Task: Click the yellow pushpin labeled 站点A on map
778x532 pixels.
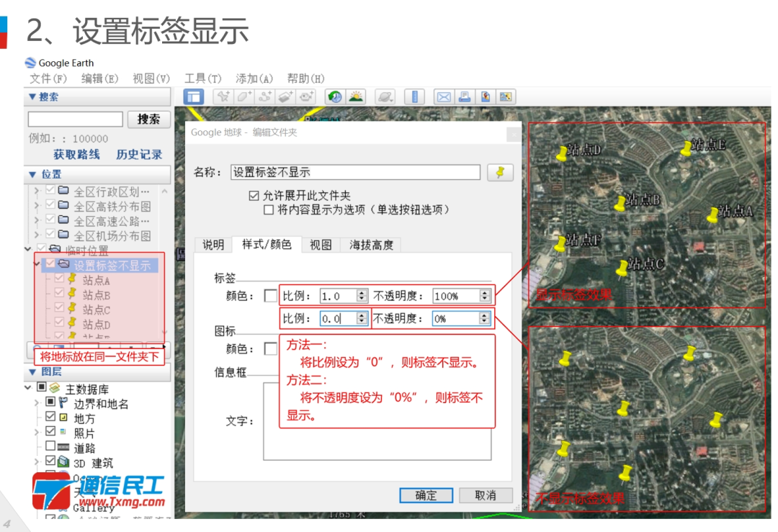Action: coord(713,215)
